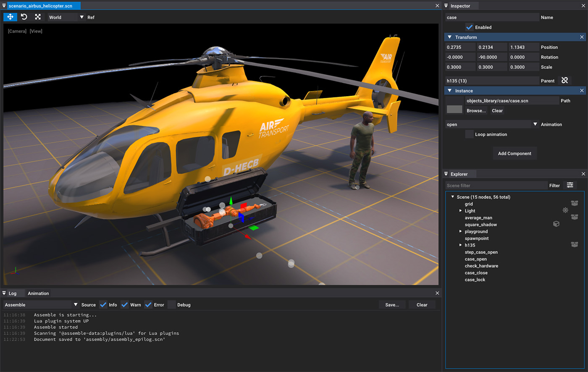Viewport: 588px width, 372px height.
Task: Toggle the Enabled checkbox
Action: pos(469,27)
